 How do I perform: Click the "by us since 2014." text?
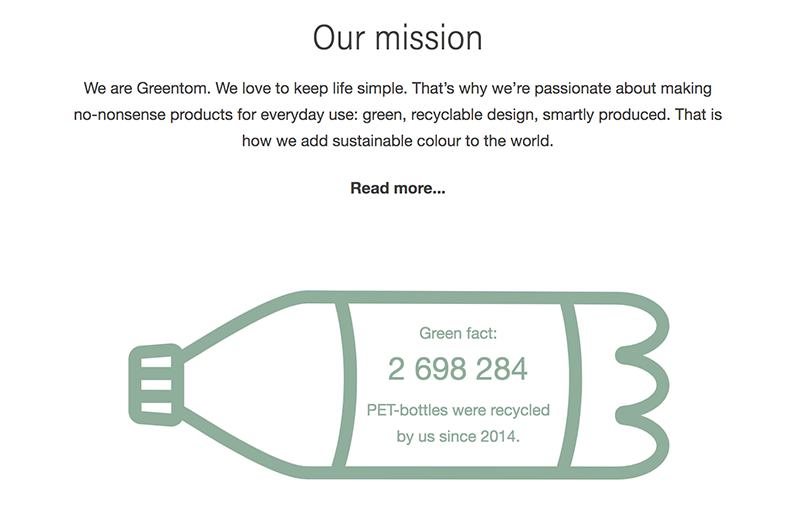click(457, 436)
